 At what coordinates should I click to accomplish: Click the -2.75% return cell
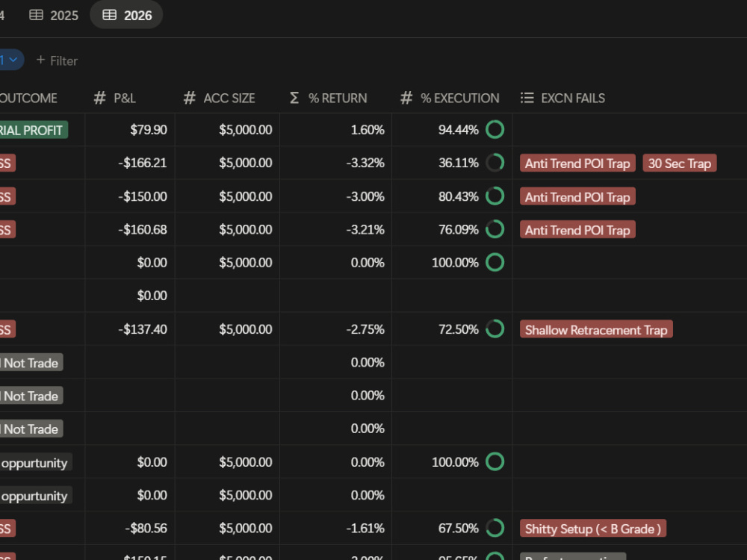pos(336,329)
